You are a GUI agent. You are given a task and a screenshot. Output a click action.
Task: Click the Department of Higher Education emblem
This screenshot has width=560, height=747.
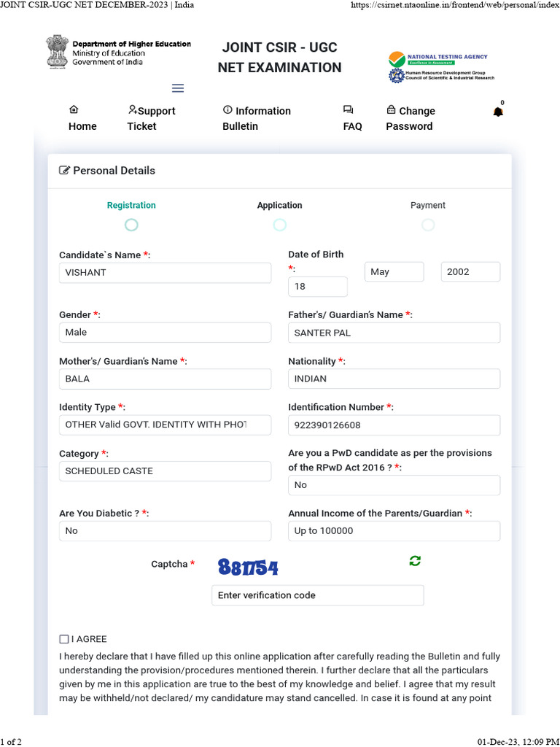[55, 52]
